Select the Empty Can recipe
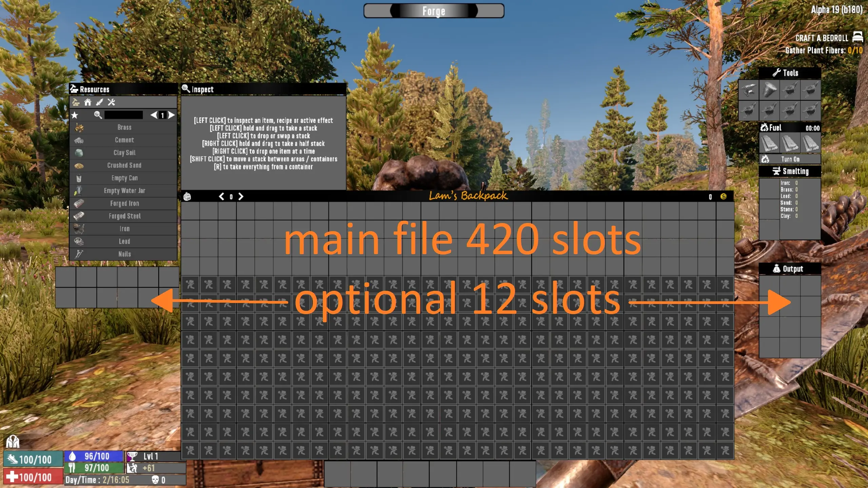Screen dimensions: 868x488 123,178
